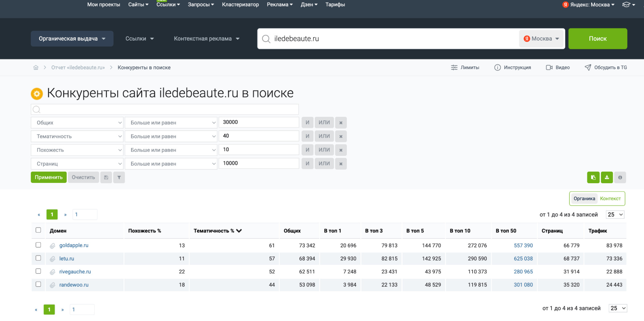The width and height of the screenshot is (644, 321).
Task: Toggle the select-all checkbox in table header
Action: (38, 230)
